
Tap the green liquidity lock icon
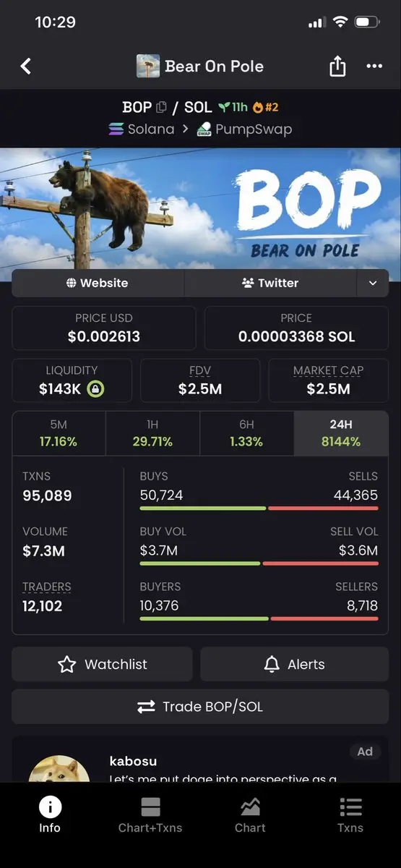(95, 389)
